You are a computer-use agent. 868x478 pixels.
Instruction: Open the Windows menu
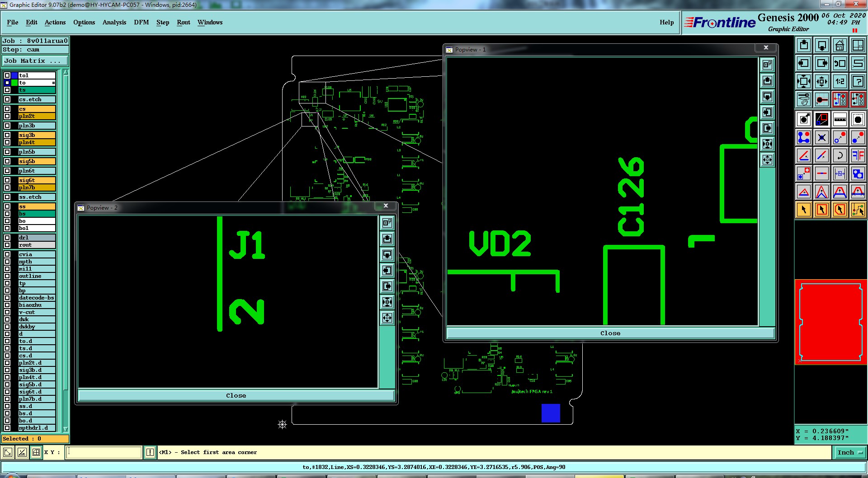point(210,22)
